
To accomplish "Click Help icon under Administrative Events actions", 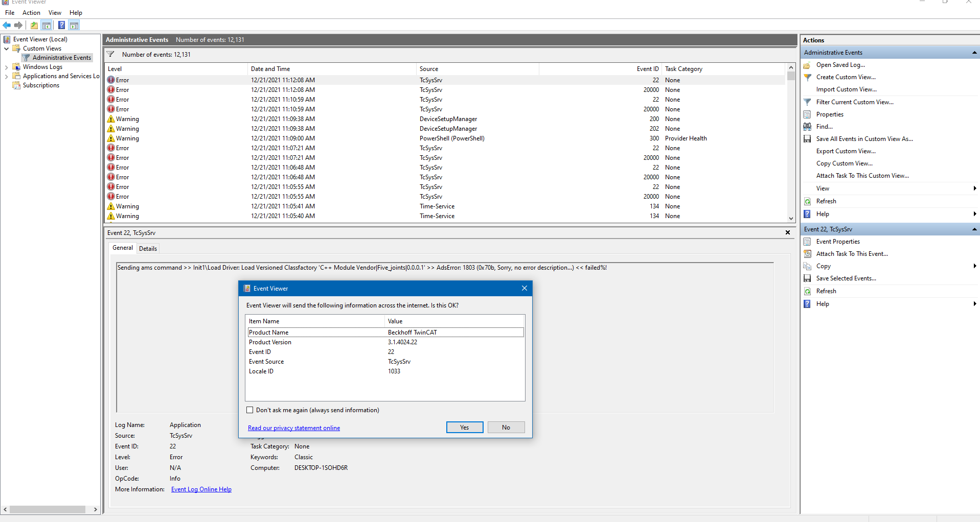I will pos(807,214).
